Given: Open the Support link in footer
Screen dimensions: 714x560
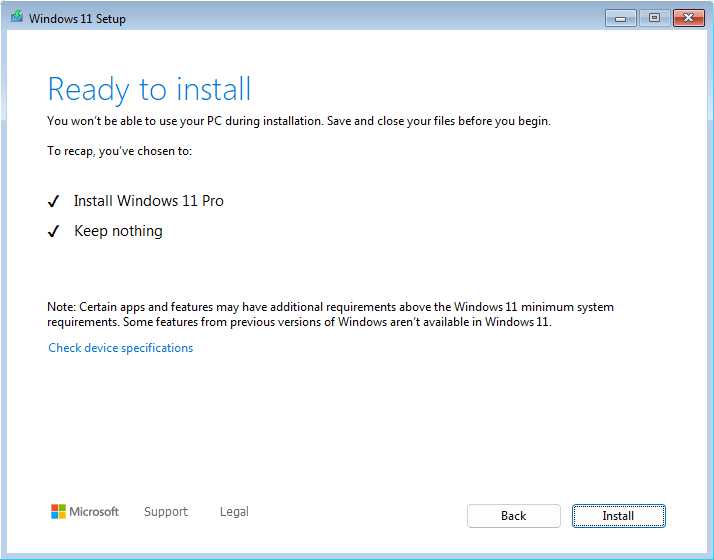Looking at the screenshot, I should point(165,512).
